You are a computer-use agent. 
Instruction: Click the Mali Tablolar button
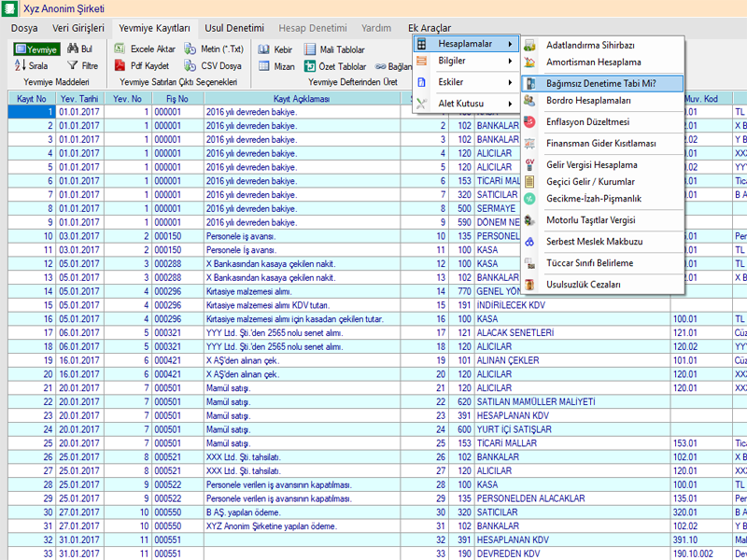[334, 49]
